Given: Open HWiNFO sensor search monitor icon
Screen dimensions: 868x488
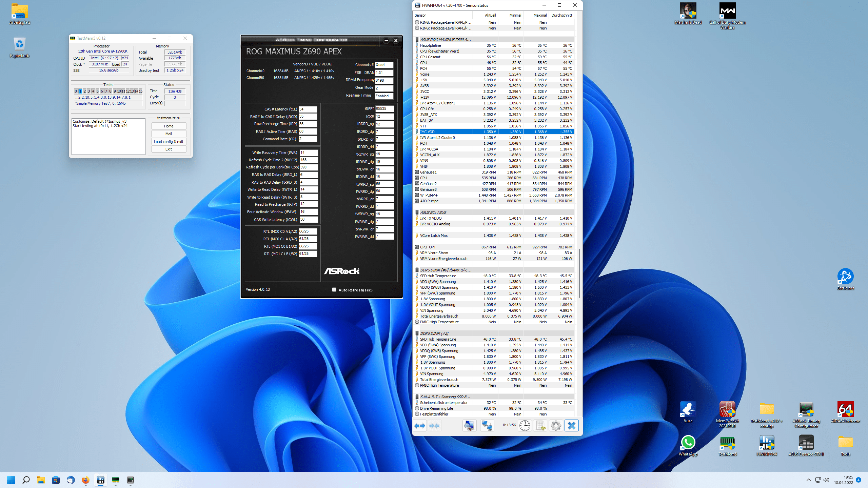Looking at the screenshot, I should pyautogui.click(x=470, y=425).
